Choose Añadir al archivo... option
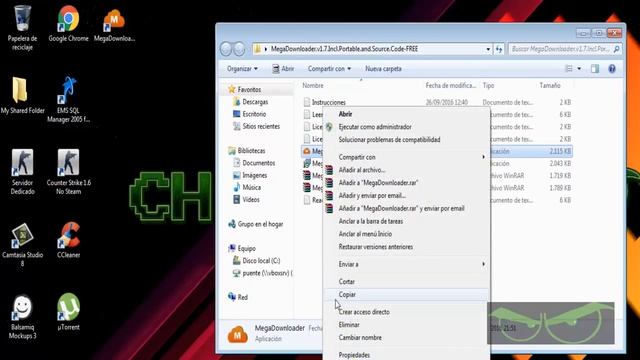Image resolution: width=640 pixels, height=360 pixels. 408,170
